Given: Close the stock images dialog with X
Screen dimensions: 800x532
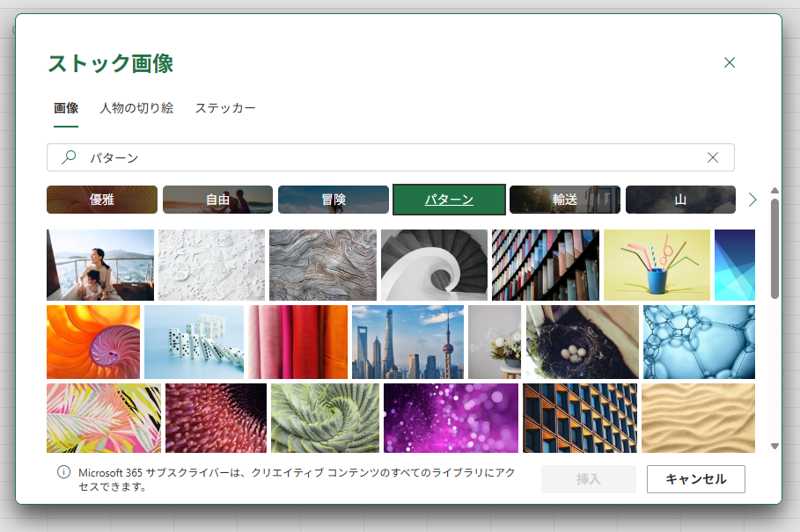Looking at the screenshot, I should 729,62.
